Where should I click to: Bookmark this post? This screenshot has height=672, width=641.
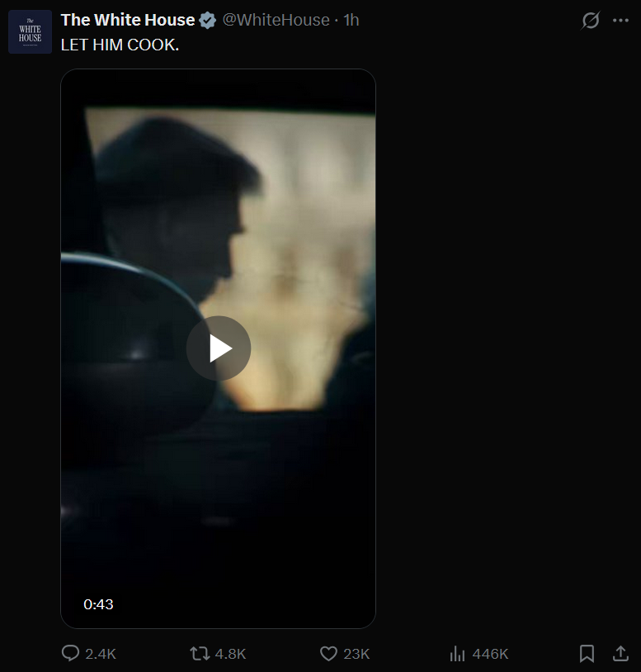(x=587, y=654)
